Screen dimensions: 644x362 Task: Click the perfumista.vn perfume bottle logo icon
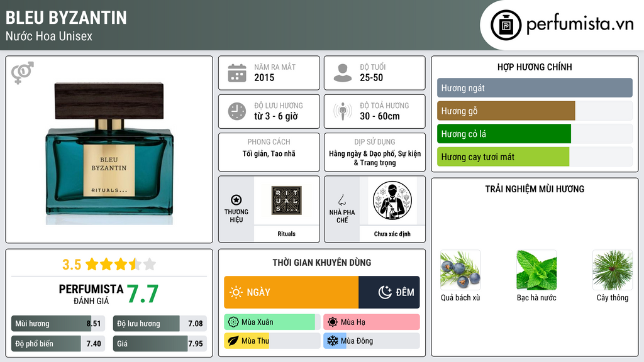pos(506,25)
